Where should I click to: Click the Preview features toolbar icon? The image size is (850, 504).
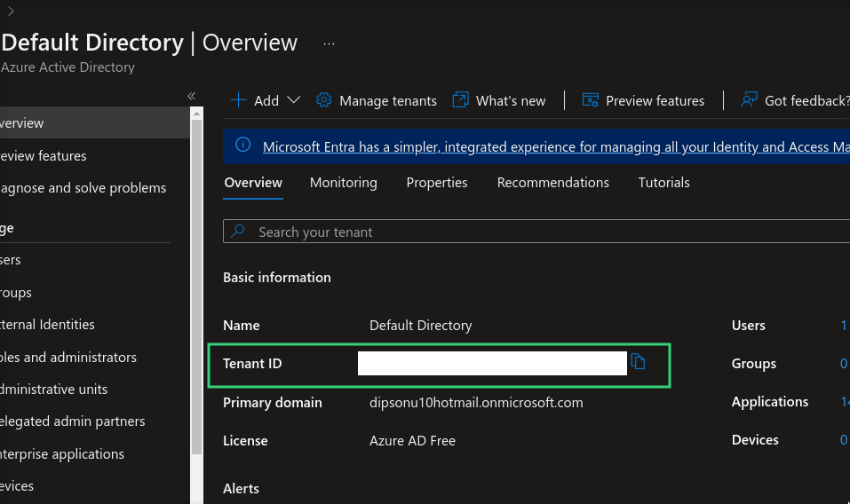coord(590,100)
